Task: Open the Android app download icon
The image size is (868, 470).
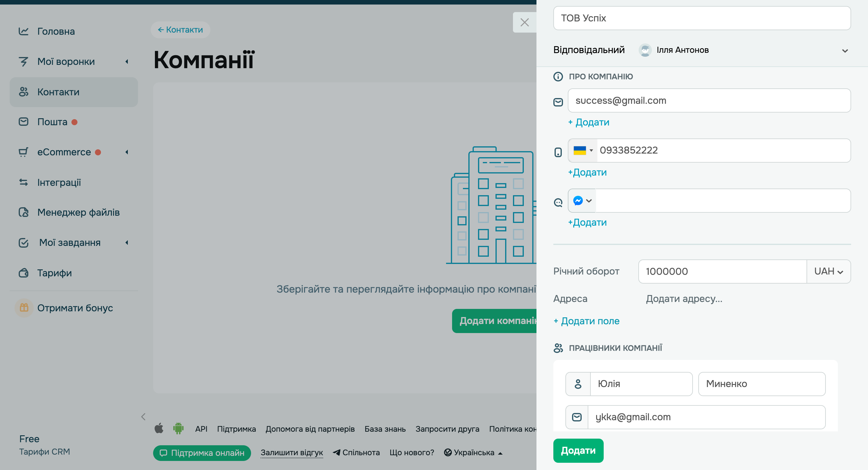Action: pyautogui.click(x=178, y=429)
